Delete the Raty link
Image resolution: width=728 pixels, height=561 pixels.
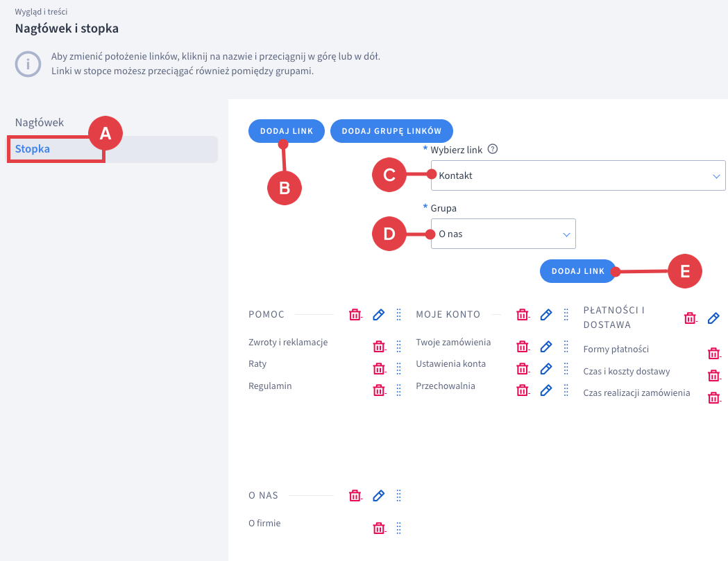pos(379,368)
